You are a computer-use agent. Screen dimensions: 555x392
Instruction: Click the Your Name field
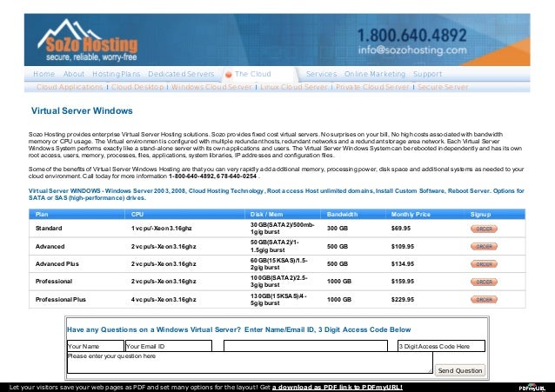point(96,346)
